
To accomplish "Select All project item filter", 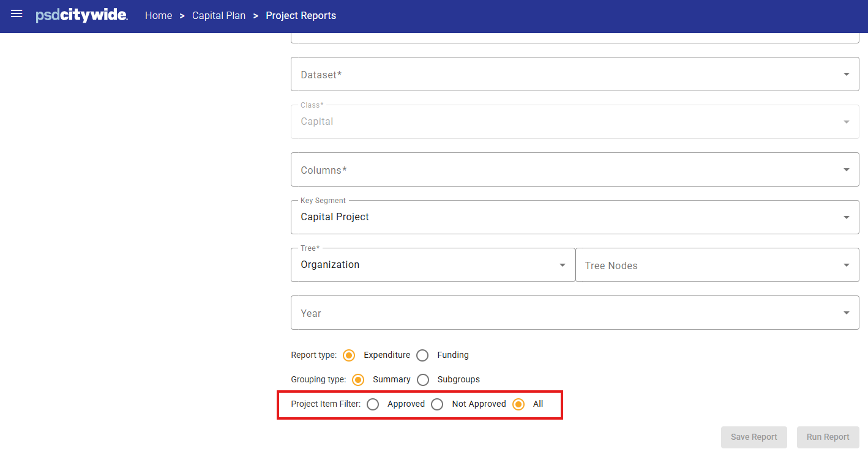I will coord(518,404).
